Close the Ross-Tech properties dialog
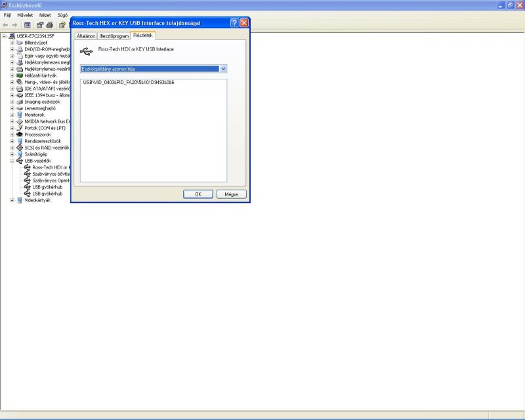This screenshot has height=420, width=525. tap(244, 23)
